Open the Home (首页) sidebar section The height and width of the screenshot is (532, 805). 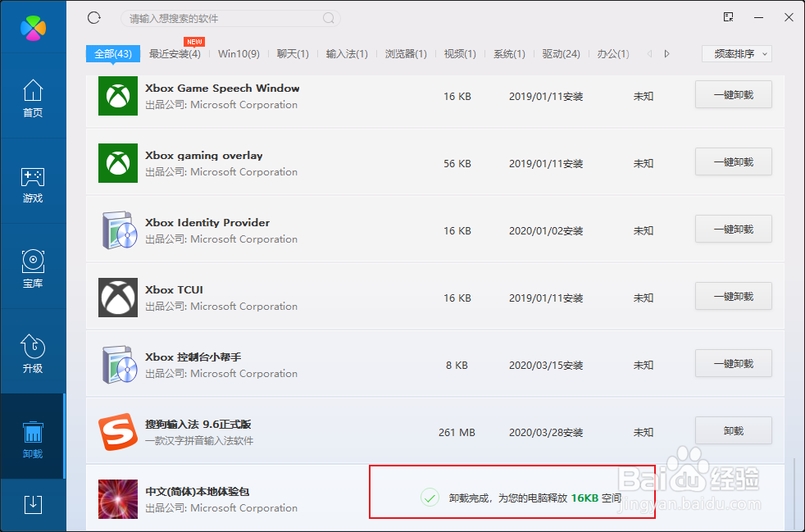(x=33, y=98)
